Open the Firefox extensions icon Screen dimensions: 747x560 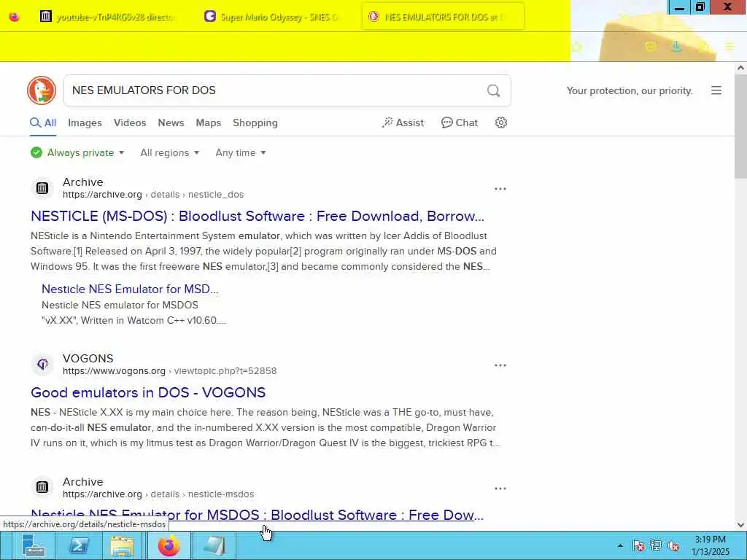pyautogui.click(x=704, y=47)
